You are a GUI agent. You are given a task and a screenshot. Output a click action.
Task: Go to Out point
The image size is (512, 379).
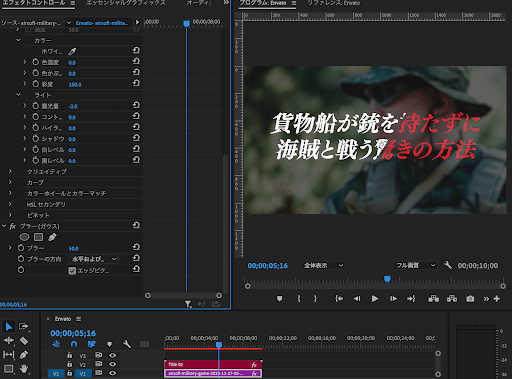411,299
